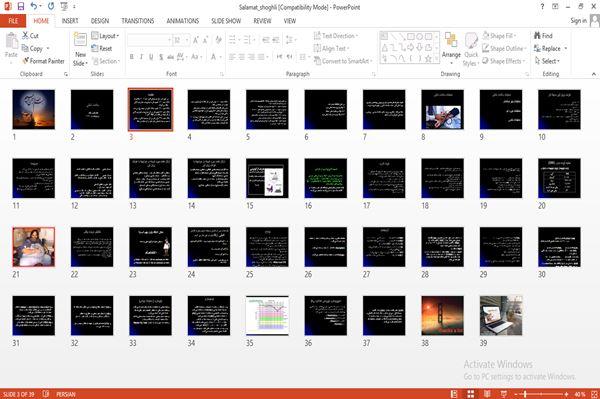
Task: Select slide 2 thumbnail
Action: (92, 109)
